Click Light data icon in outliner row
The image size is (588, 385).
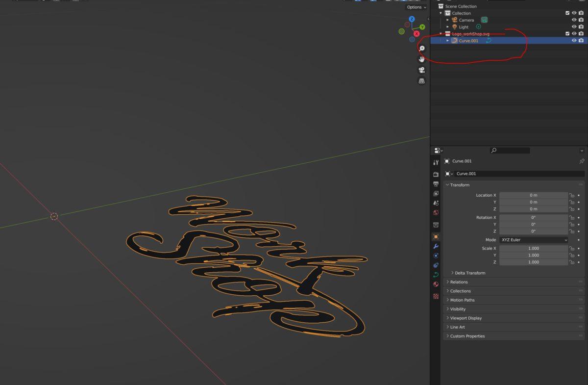point(479,27)
